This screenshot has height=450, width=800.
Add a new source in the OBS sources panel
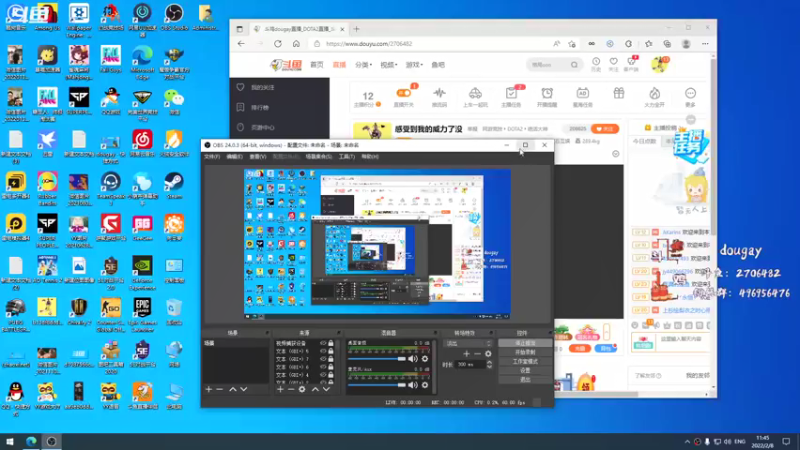280,389
